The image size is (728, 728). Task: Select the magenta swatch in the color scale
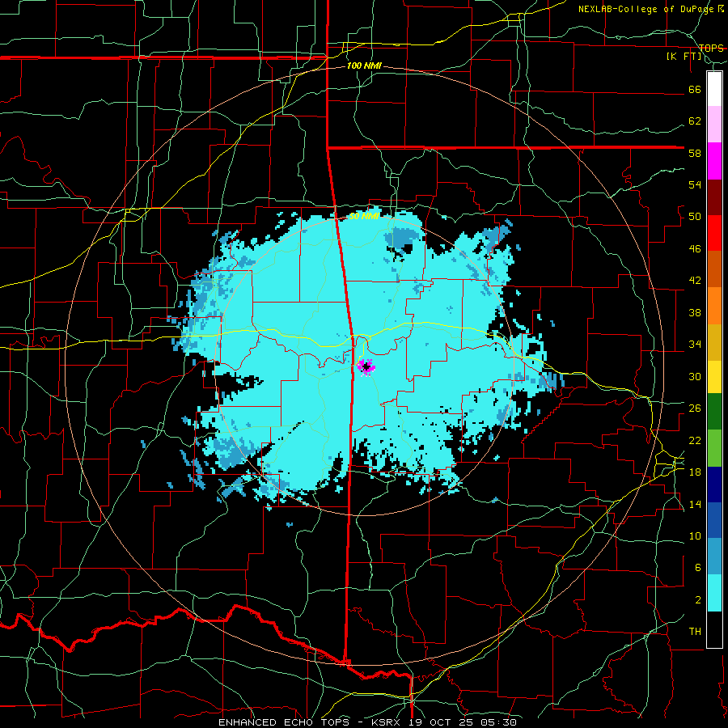(x=714, y=161)
